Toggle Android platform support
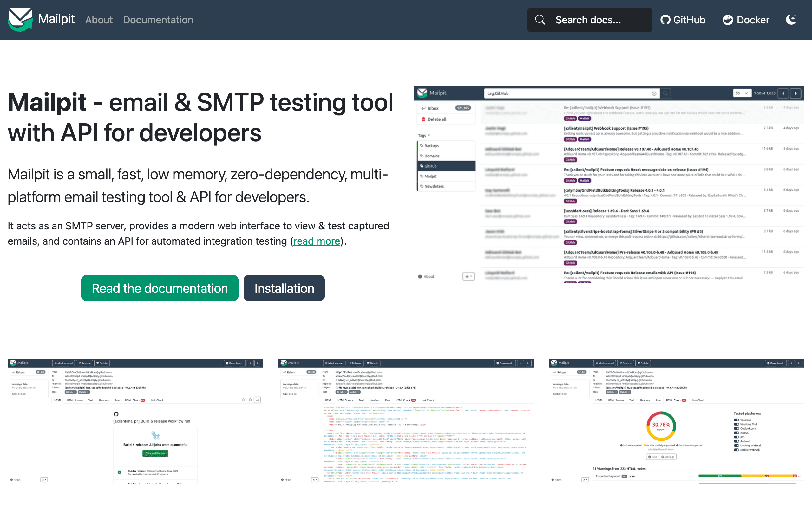This screenshot has height=507, width=812. [x=737, y=441]
